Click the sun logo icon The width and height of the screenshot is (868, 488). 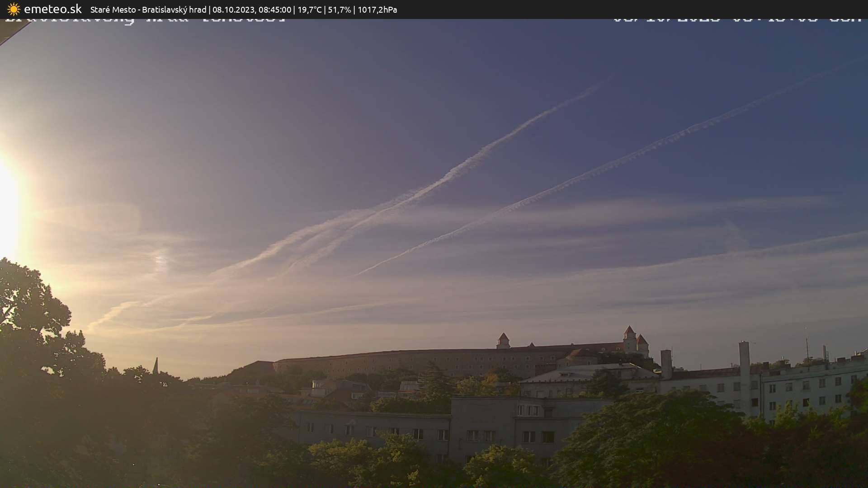[14, 9]
